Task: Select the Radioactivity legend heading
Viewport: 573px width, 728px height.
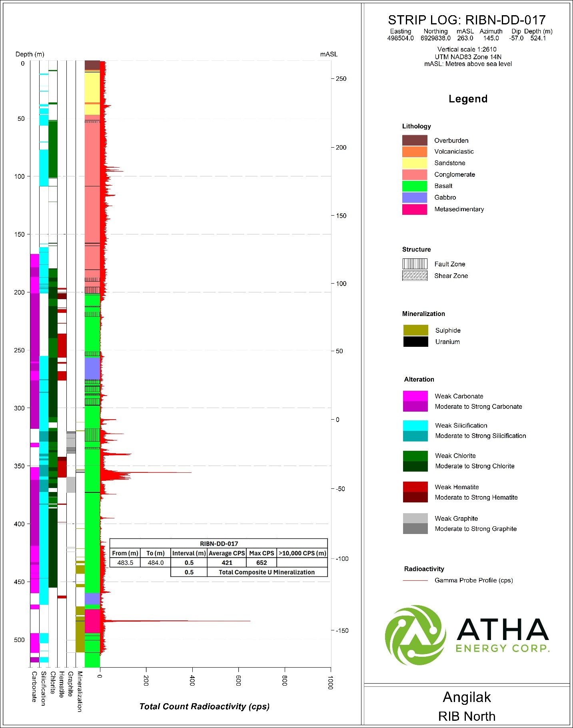Action: [424, 569]
